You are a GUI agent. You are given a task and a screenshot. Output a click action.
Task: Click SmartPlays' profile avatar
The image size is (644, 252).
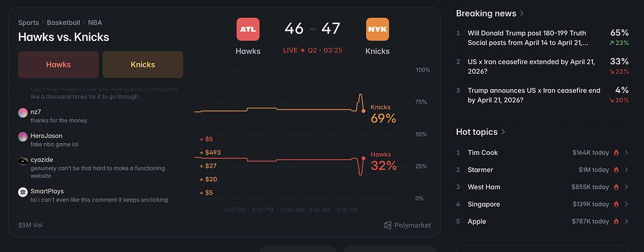click(x=23, y=191)
